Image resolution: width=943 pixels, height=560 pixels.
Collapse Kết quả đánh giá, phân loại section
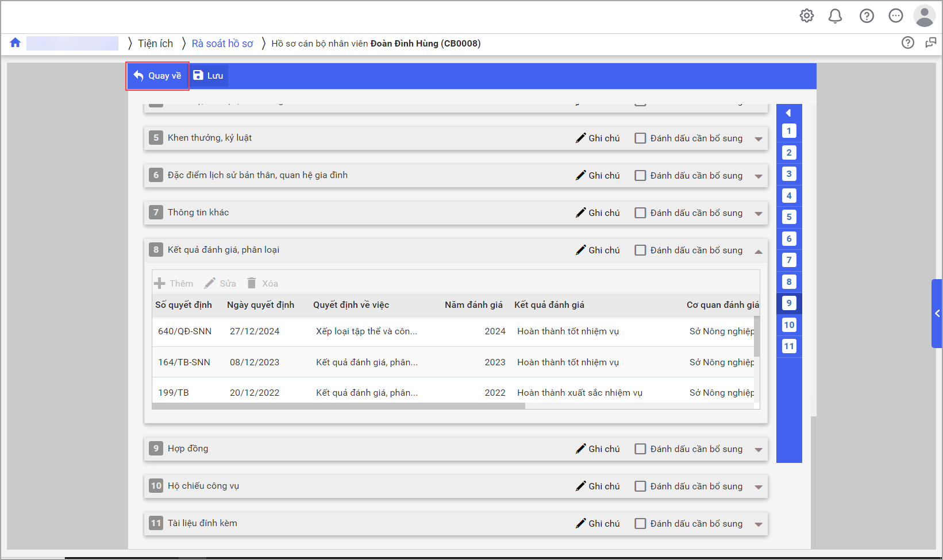(759, 251)
